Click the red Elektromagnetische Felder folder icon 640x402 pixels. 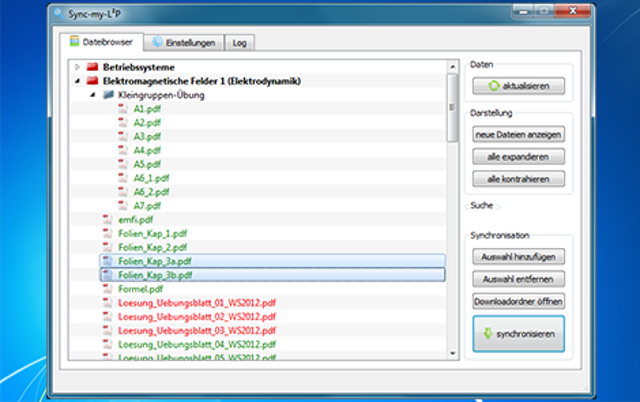tap(93, 81)
